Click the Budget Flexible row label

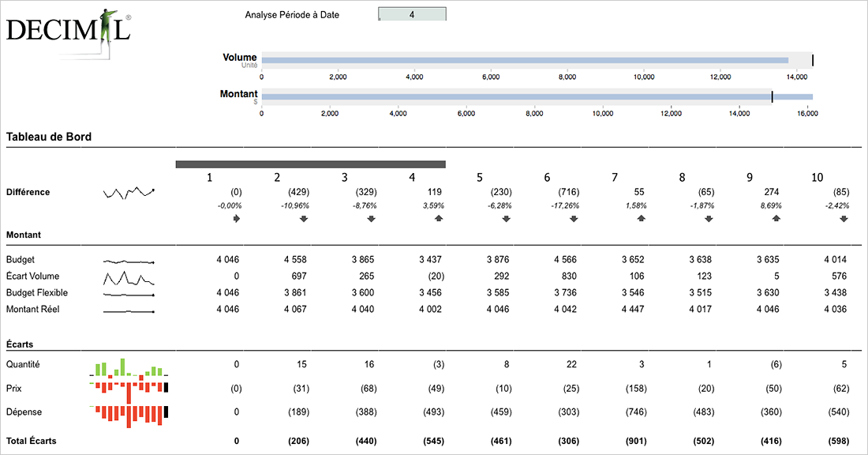37,292
